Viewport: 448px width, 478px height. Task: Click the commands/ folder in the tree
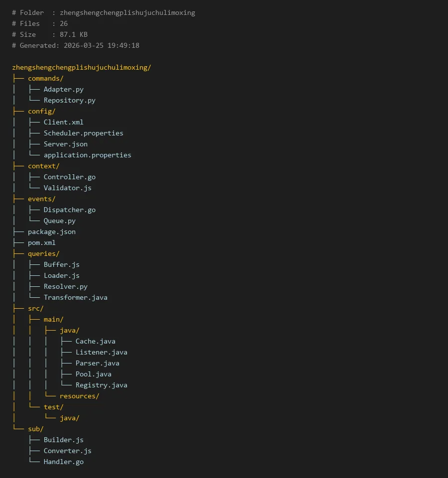pyautogui.click(x=45, y=78)
